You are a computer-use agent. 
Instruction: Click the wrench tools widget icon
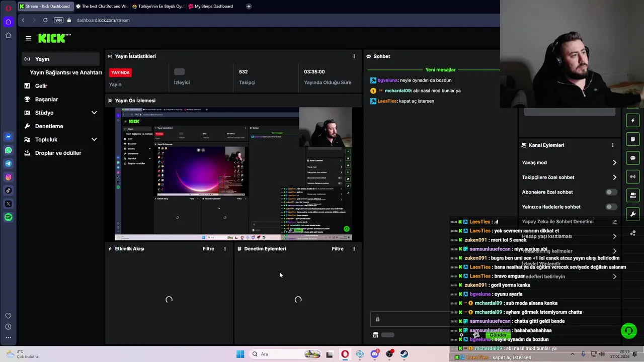pos(633,214)
